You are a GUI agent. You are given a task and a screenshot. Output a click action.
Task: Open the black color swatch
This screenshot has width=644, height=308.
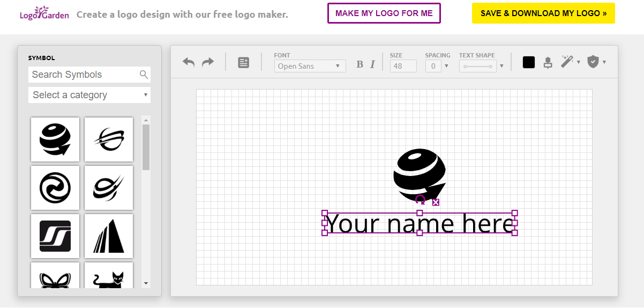(529, 62)
